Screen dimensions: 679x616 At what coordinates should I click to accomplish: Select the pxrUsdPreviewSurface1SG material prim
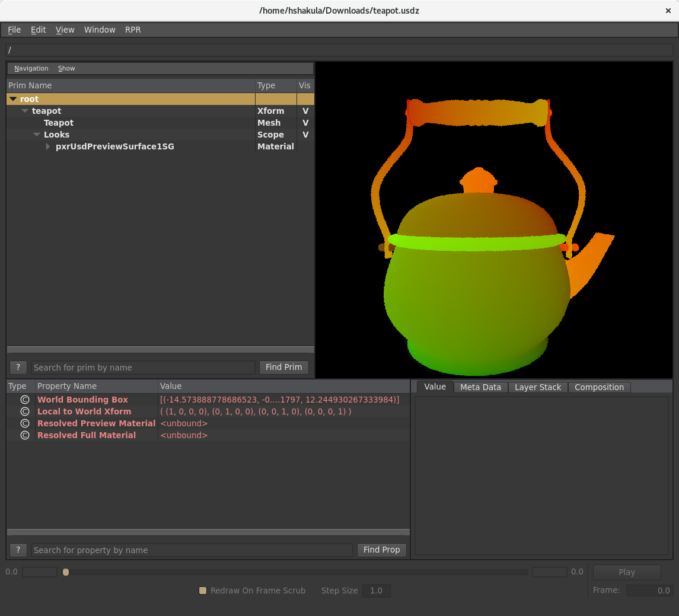click(x=115, y=147)
